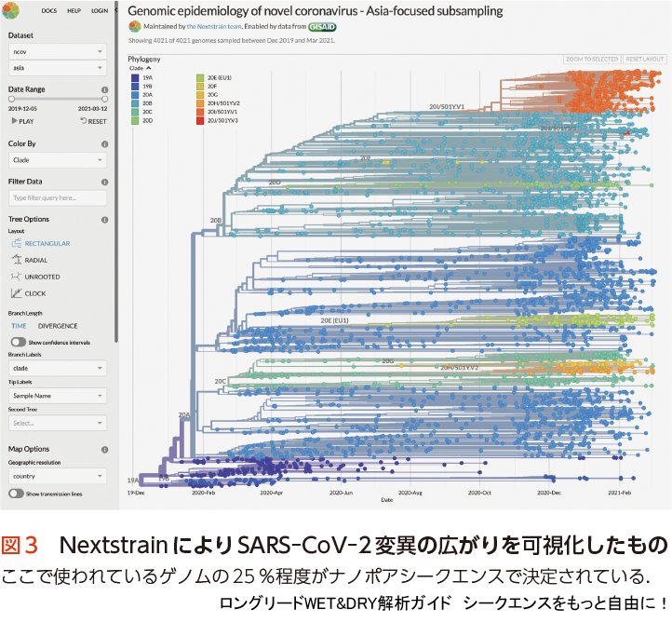Image resolution: width=672 pixels, height=623 pixels.
Task: Open the Tip Labels Sample Name dropdown
Action: click(58, 396)
